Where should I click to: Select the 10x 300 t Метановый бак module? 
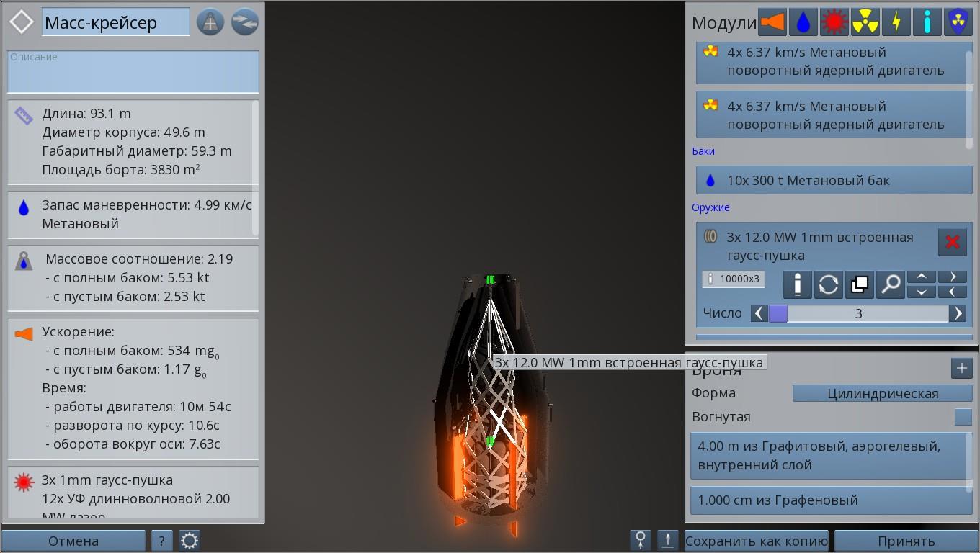[834, 180]
